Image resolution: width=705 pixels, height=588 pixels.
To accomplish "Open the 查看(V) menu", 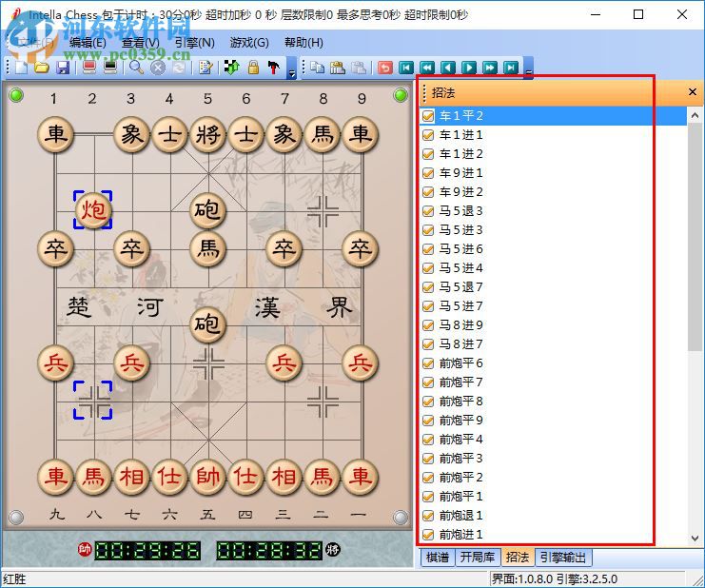I will click(140, 42).
